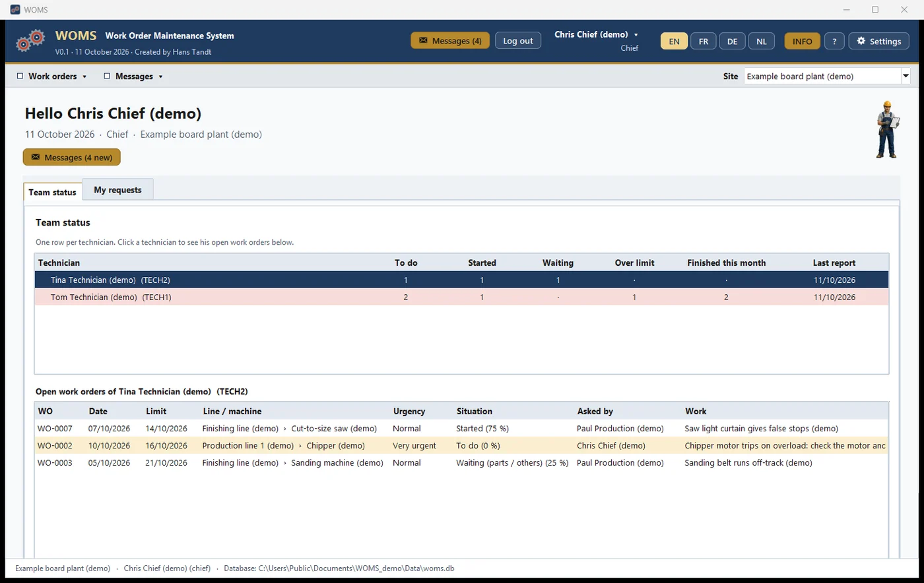The height and width of the screenshot is (583, 924).
Task: Click the question mark help button
Action: pyautogui.click(x=834, y=41)
